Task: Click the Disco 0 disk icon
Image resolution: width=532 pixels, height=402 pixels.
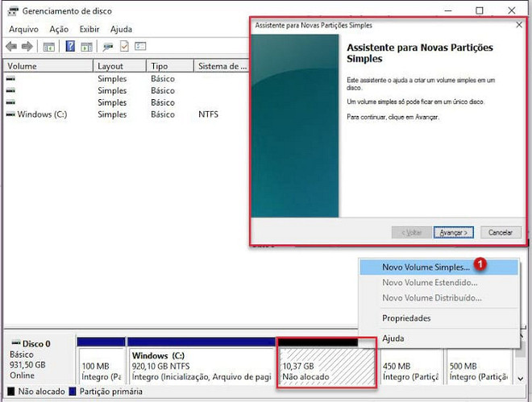Action: click(16, 342)
